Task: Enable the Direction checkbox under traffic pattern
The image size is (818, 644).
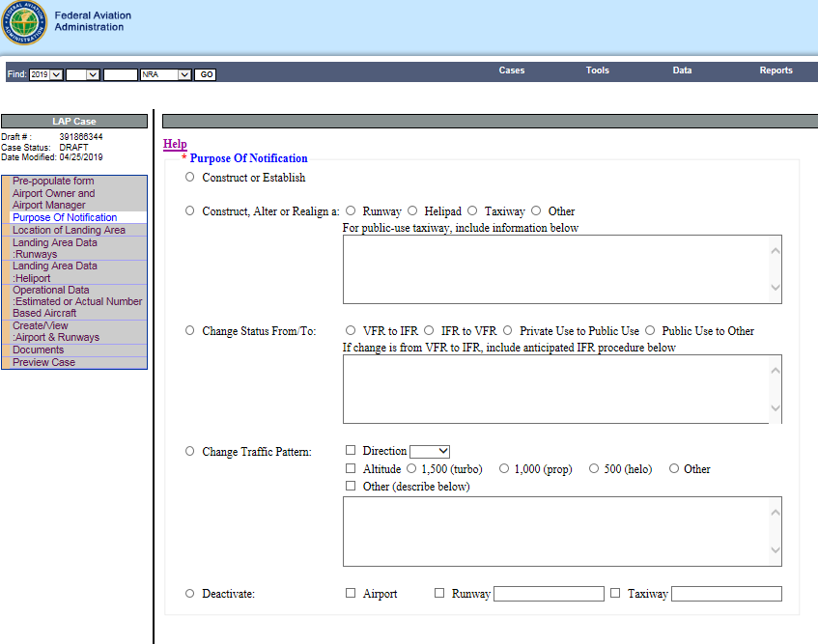Action: (x=351, y=450)
